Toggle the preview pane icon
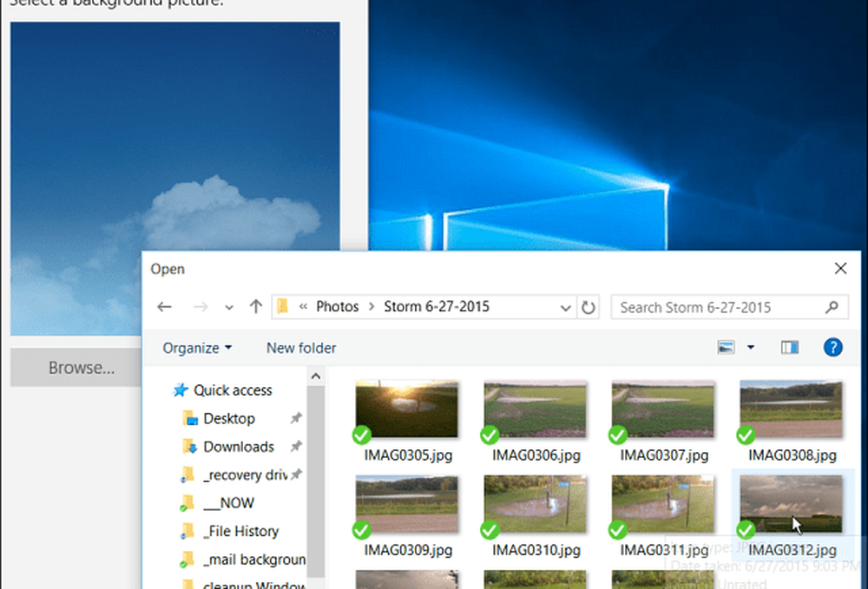Screen dimensions: 868x589 point(789,348)
